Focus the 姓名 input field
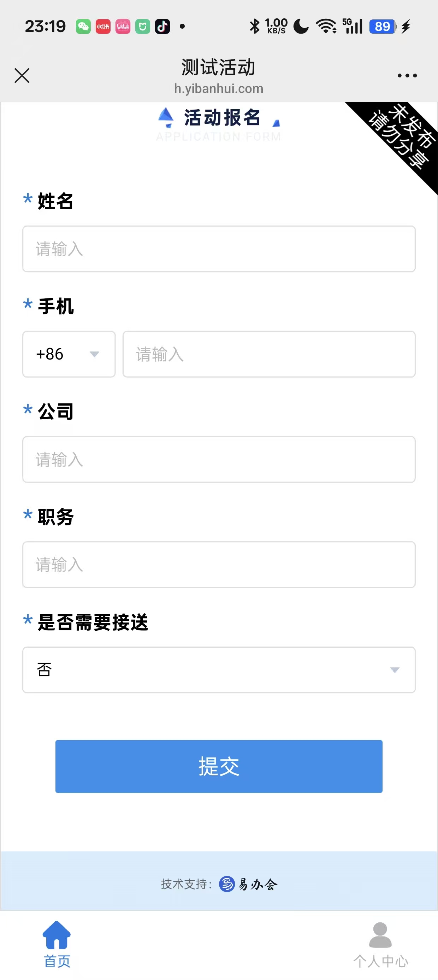This screenshot has width=438, height=980. pos(219,249)
